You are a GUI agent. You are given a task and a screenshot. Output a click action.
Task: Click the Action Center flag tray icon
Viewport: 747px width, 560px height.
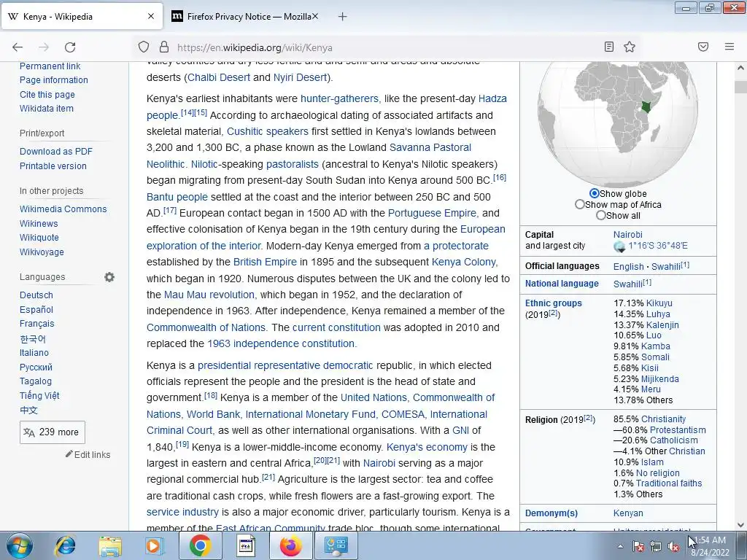pyautogui.click(x=638, y=546)
